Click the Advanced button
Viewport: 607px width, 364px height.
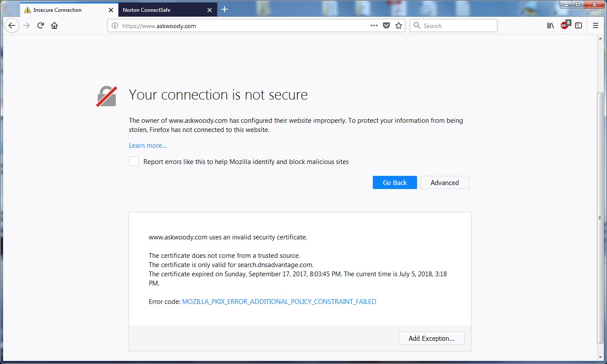444,182
